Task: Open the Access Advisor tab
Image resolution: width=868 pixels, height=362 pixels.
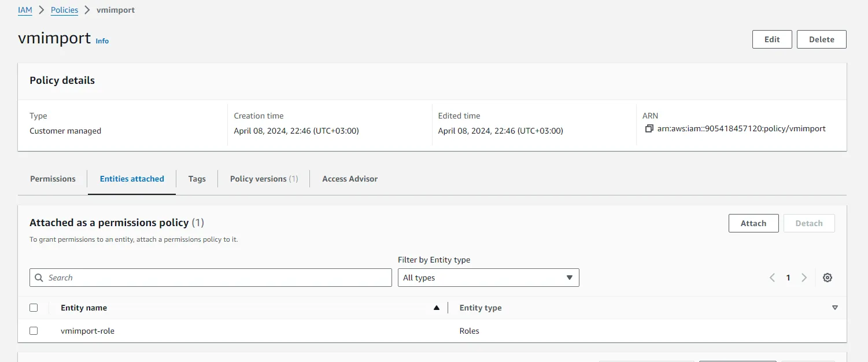Action: 349,179
